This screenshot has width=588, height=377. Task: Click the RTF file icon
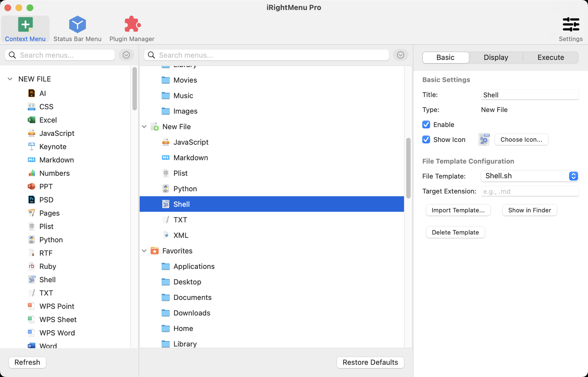31,253
